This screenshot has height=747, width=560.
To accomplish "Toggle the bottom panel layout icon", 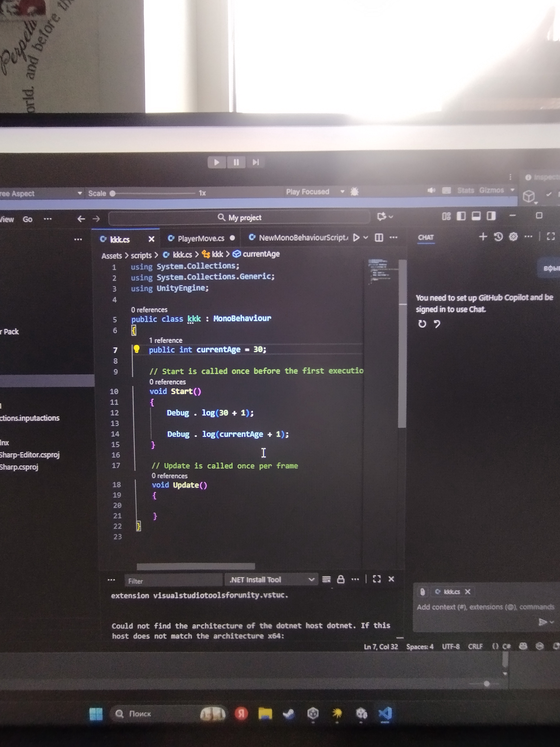I will 476,216.
